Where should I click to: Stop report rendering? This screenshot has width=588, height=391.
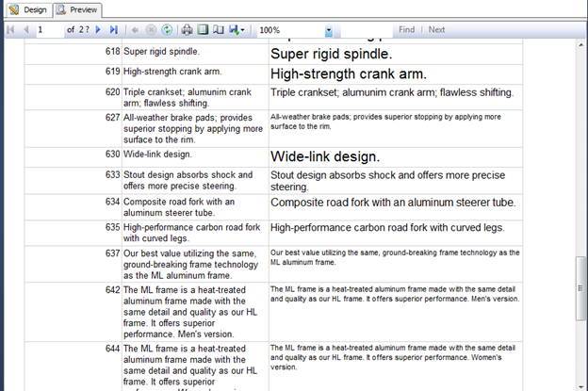coord(151,30)
